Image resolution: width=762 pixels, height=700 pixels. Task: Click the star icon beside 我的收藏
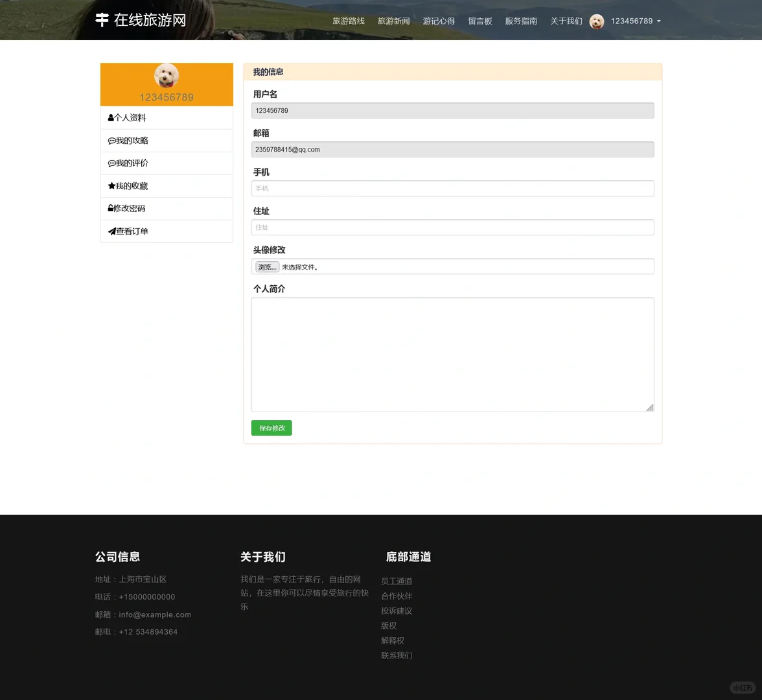tap(111, 185)
